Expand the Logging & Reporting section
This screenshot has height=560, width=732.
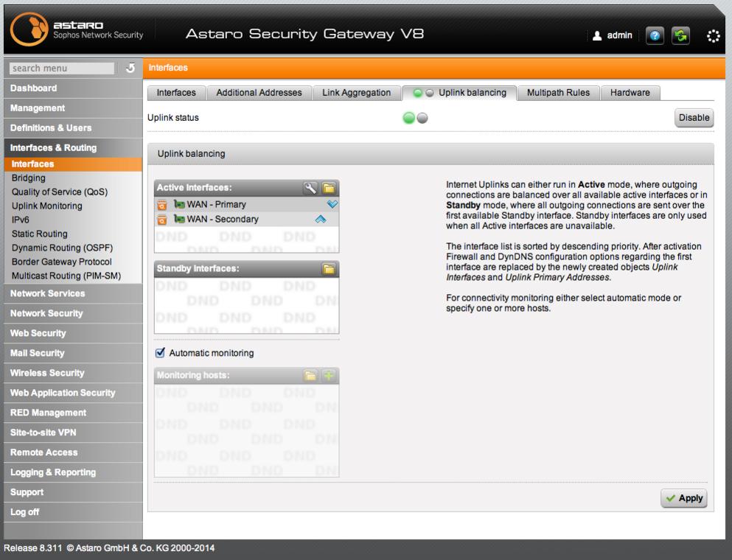[73, 472]
